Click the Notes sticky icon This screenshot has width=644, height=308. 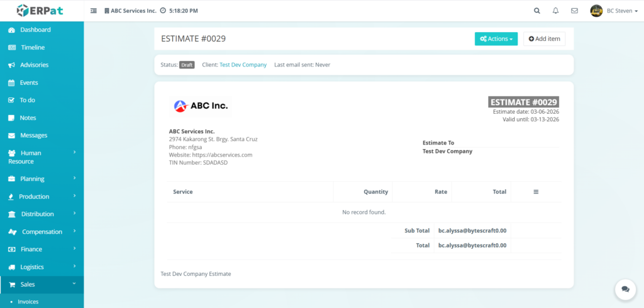[x=11, y=118]
